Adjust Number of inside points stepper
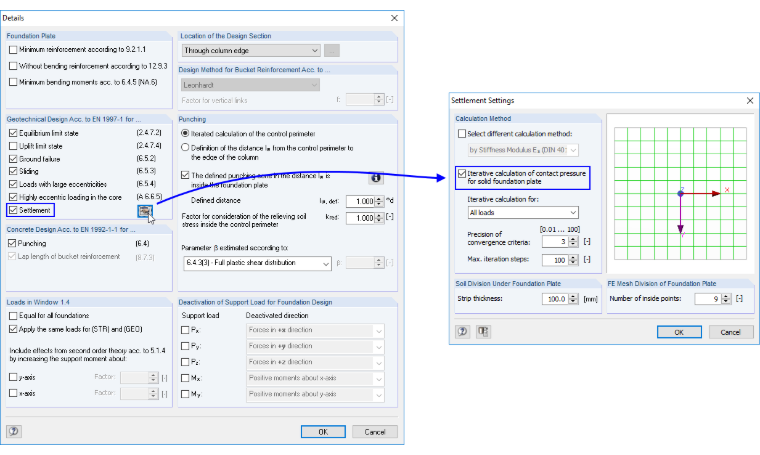760x455 pixels. pyautogui.click(x=726, y=299)
